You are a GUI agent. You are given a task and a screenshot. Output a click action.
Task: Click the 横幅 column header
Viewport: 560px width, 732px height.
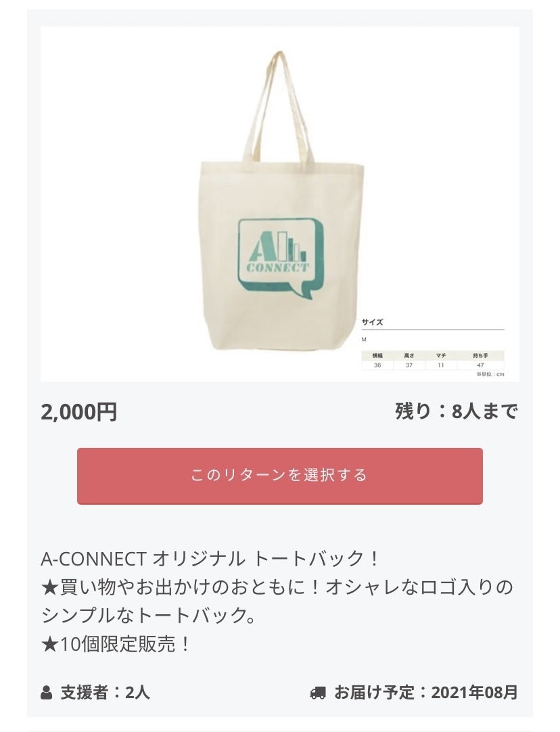pyautogui.click(x=377, y=356)
